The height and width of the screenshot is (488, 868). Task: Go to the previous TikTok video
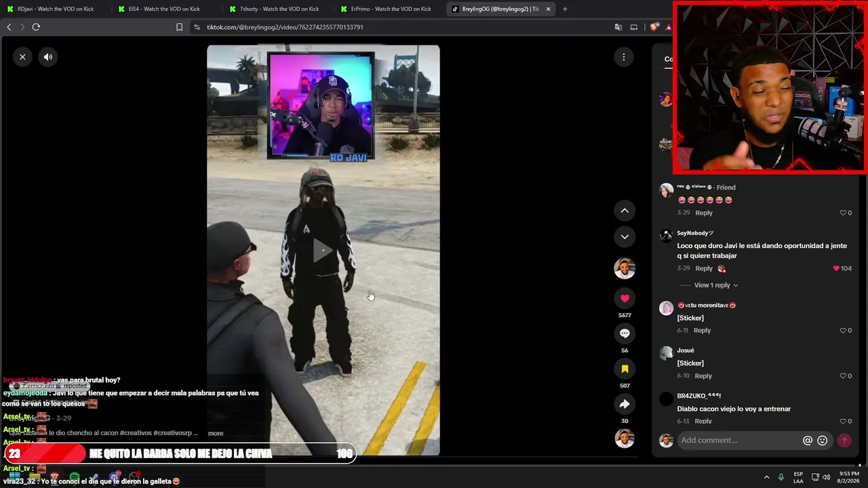tap(625, 211)
